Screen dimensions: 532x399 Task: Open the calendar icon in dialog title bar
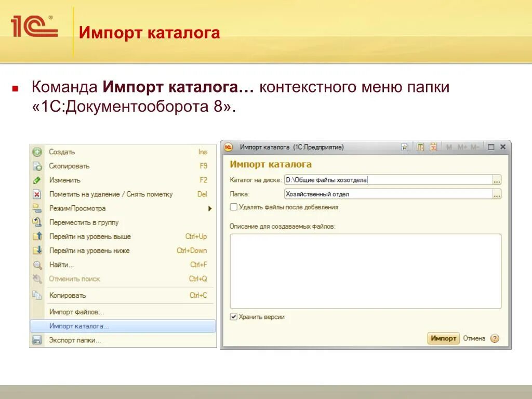[433, 147]
